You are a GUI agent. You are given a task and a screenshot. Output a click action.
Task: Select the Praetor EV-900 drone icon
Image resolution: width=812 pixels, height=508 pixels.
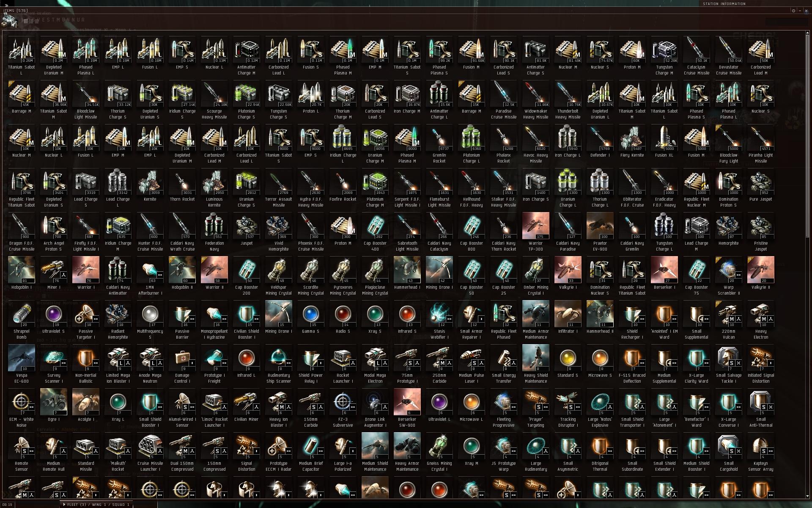(600, 226)
